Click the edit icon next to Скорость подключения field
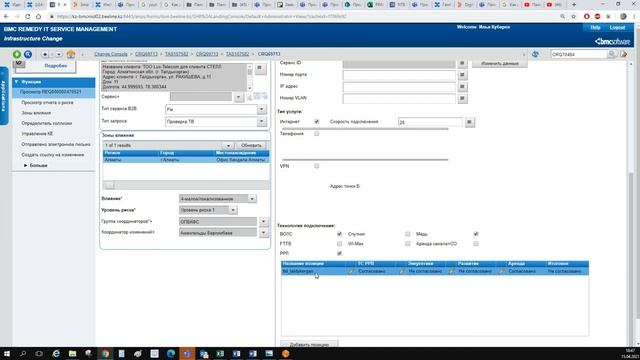 [469, 122]
